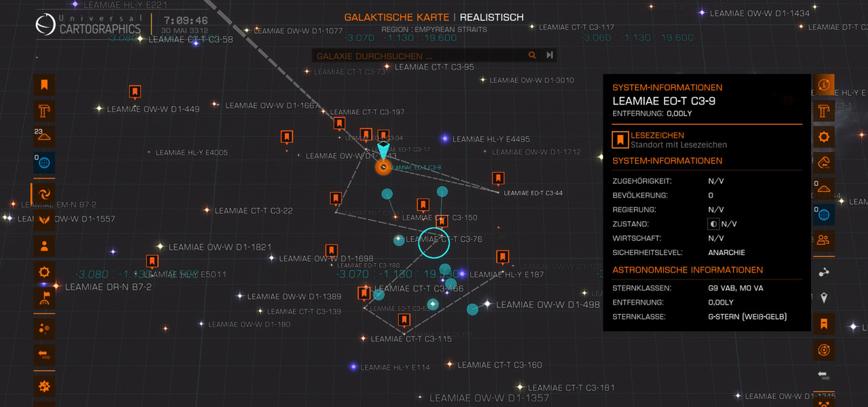Select star LEAMIAE HL-Y E114
The width and height of the screenshot is (868, 407).
(x=353, y=367)
